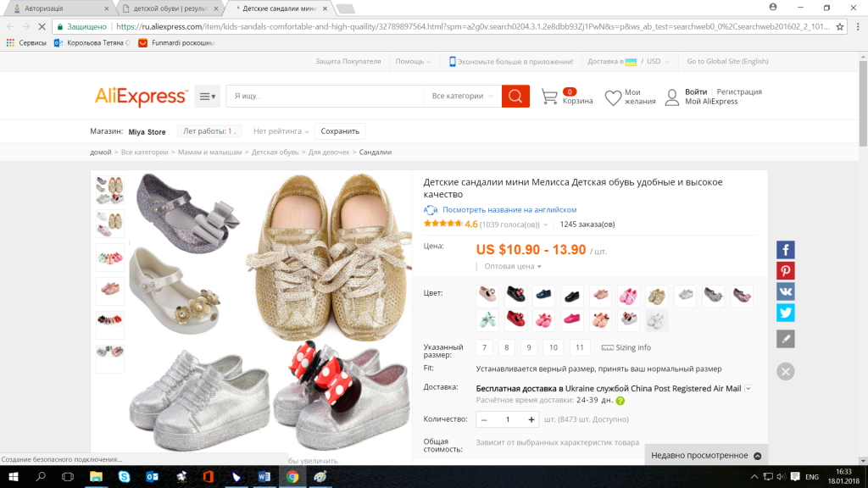Expand the Недавно просмотренное panel
Viewport: 868px width, 488px height.
click(706, 455)
